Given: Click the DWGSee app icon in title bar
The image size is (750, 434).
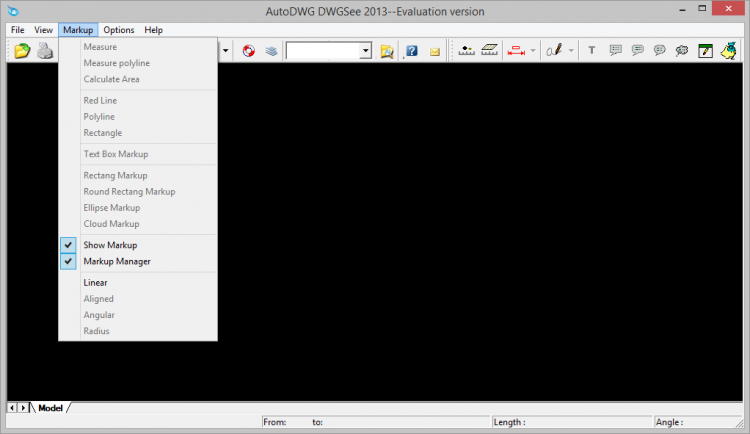Looking at the screenshot, I should click(x=13, y=11).
